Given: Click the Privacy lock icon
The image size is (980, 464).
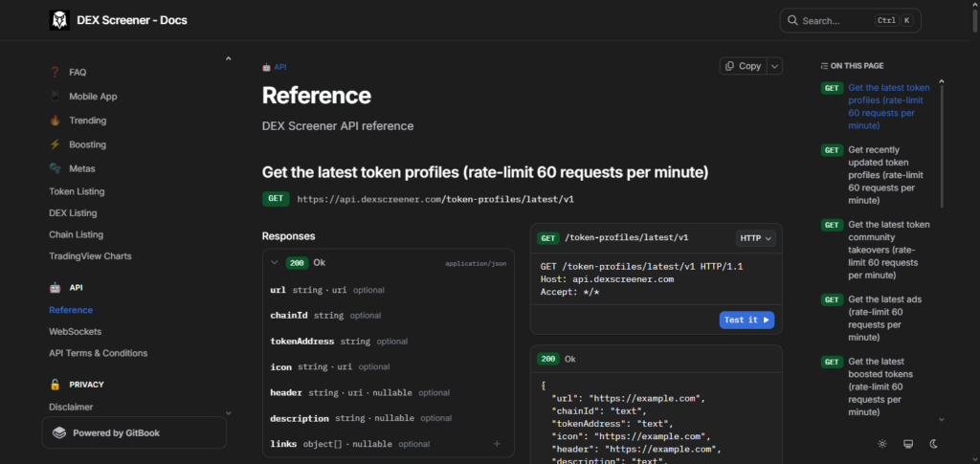Looking at the screenshot, I should pos(55,385).
